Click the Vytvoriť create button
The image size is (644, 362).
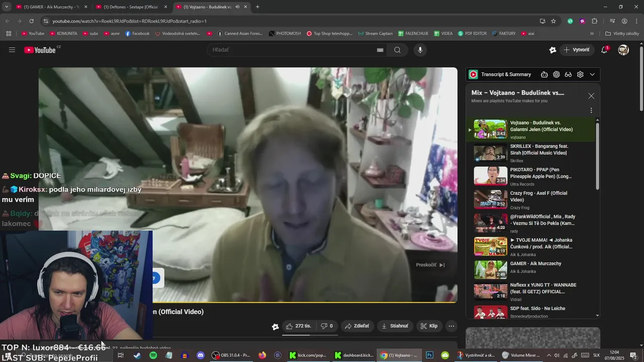tap(577, 50)
